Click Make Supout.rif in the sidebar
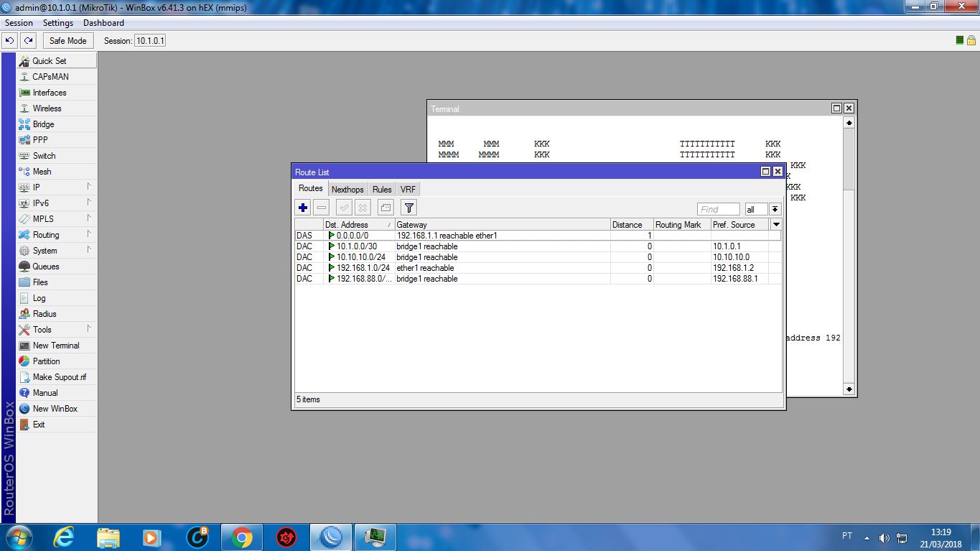Image resolution: width=980 pixels, height=551 pixels. 57,377
